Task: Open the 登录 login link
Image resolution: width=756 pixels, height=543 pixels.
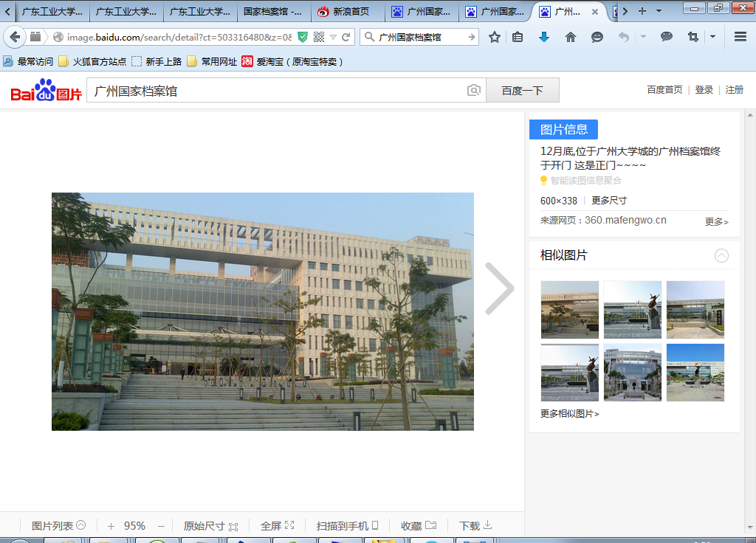Action: [x=704, y=90]
